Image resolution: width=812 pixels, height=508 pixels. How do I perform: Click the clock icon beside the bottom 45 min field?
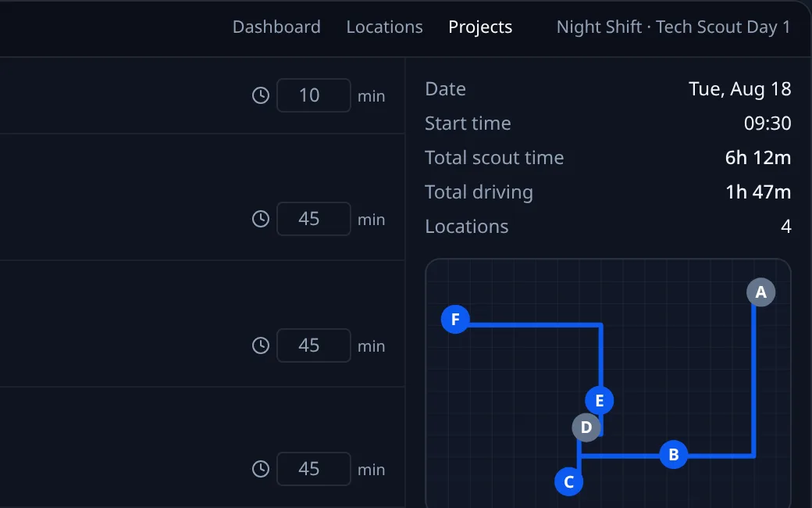[261, 469]
